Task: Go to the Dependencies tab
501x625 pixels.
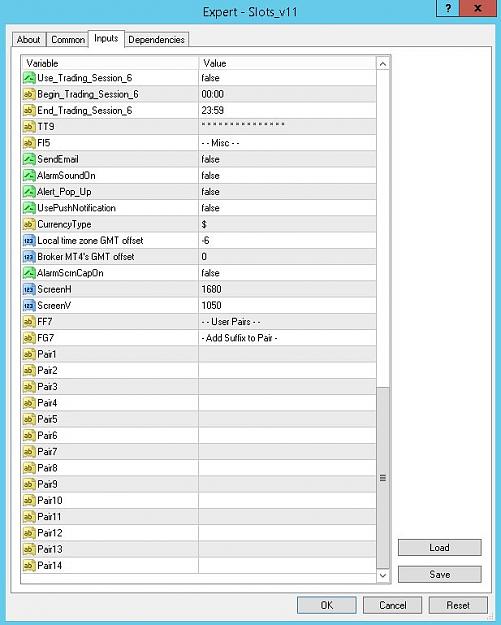Action: click(156, 40)
